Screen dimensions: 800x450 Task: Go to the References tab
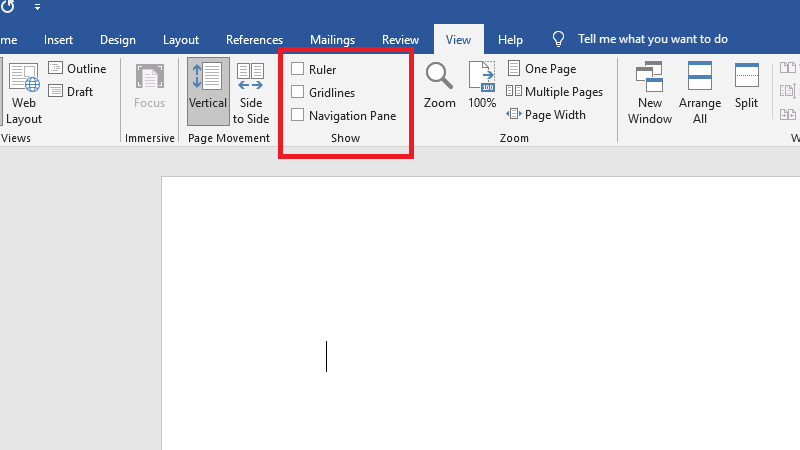click(x=254, y=40)
